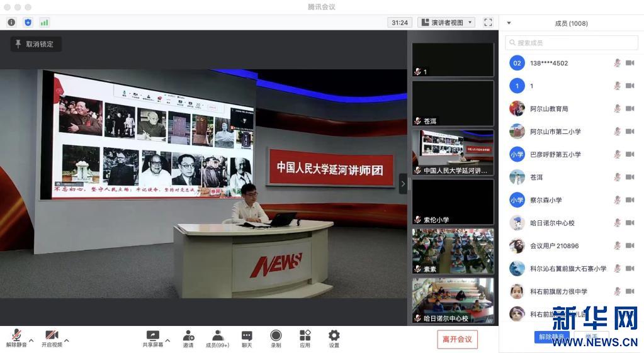The image size is (644, 353).
Task: Open the meeting info icon
Action: (11, 23)
